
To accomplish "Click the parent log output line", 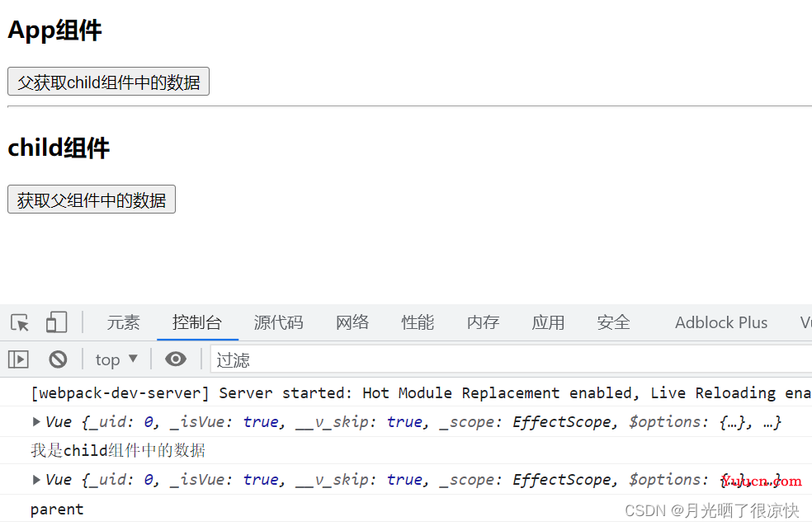I will click(57, 510).
